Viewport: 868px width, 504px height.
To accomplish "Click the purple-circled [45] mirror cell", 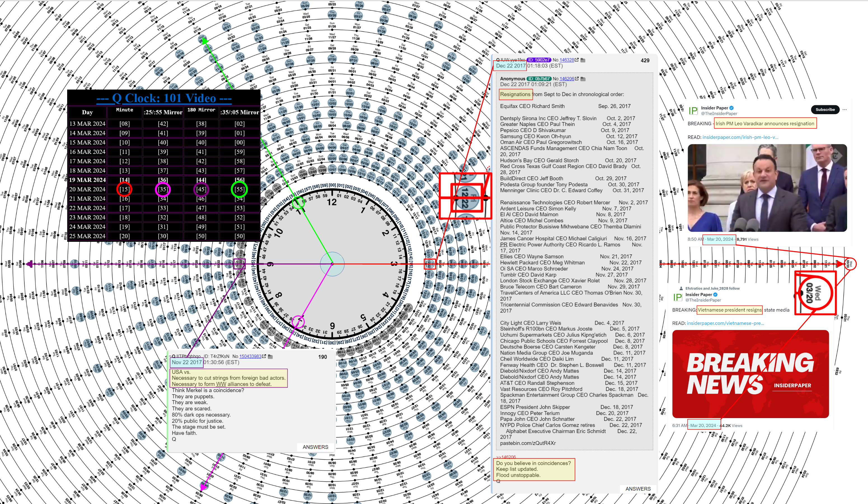I will coord(201,189).
